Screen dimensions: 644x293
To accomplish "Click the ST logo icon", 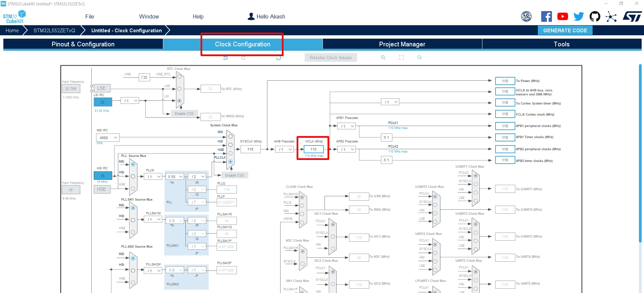I will 632,16.
